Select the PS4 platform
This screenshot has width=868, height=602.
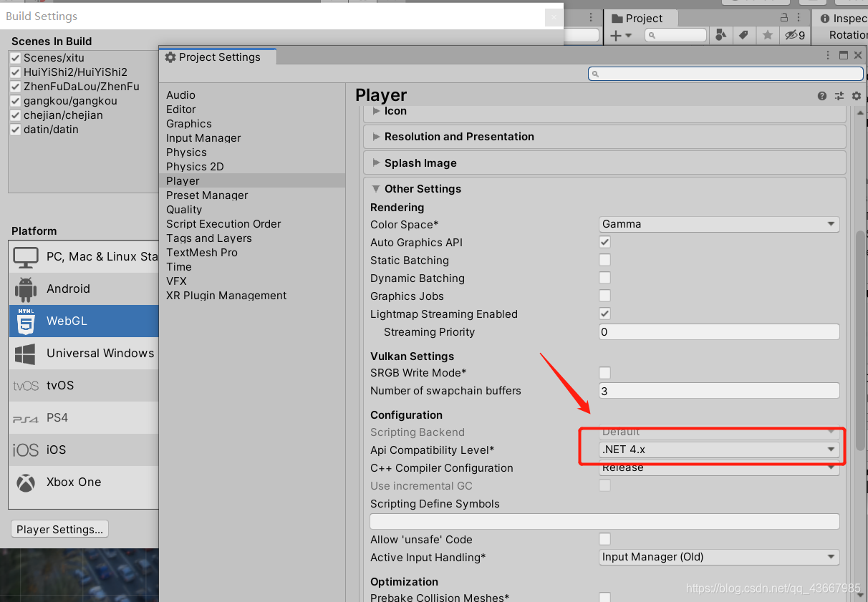click(x=84, y=417)
